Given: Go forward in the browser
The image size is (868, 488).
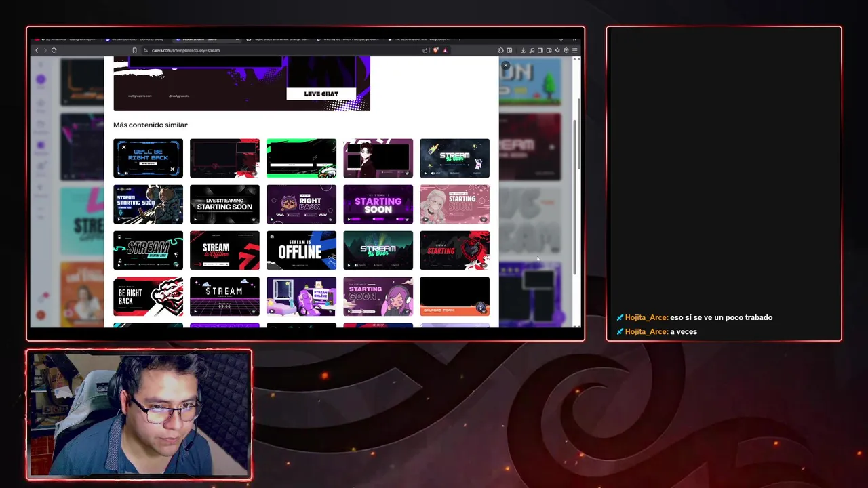Looking at the screenshot, I should pyautogui.click(x=45, y=50).
